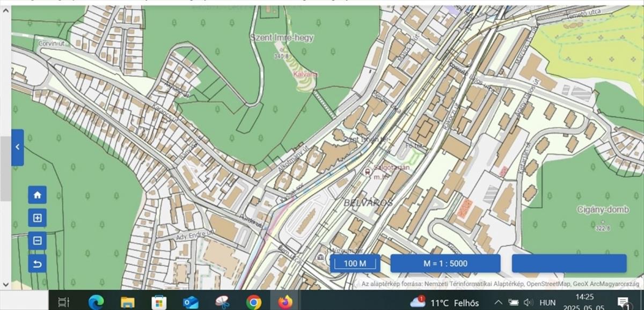
Task: Expand the left side panel chevron
Action: pyautogui.click(x=17, y=147)
